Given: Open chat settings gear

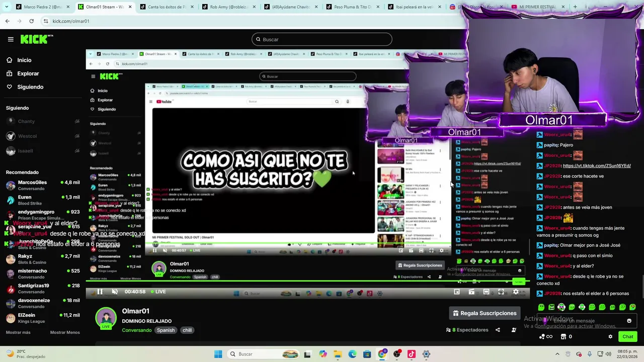Looking at the screenshot, I should click(x=610, y=337).
